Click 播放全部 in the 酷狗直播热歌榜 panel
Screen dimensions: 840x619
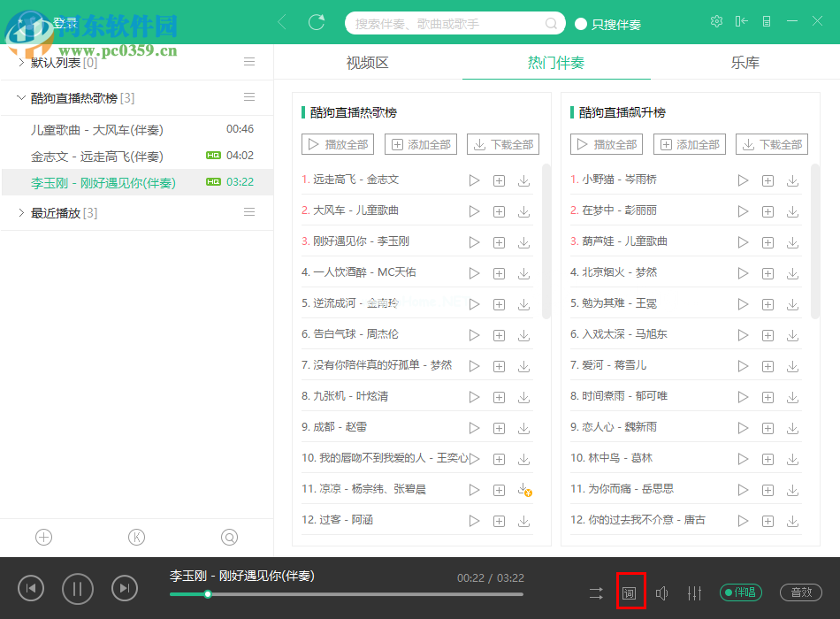click(x=337, y=144)
